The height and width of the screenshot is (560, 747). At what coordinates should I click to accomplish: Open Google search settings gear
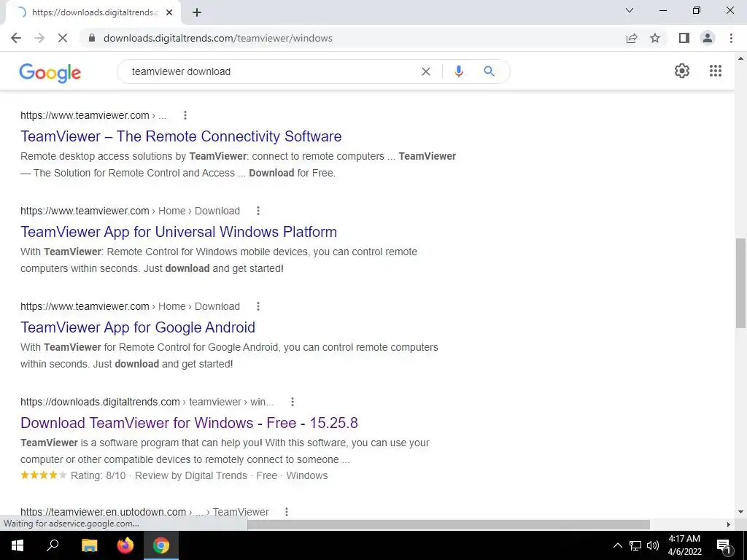click(x=682, y=71)
